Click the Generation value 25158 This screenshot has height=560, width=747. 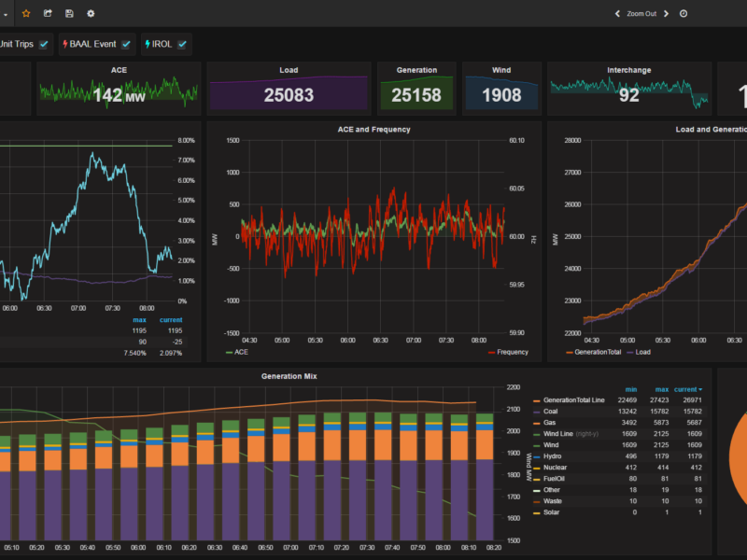click(x=416, y=95)
